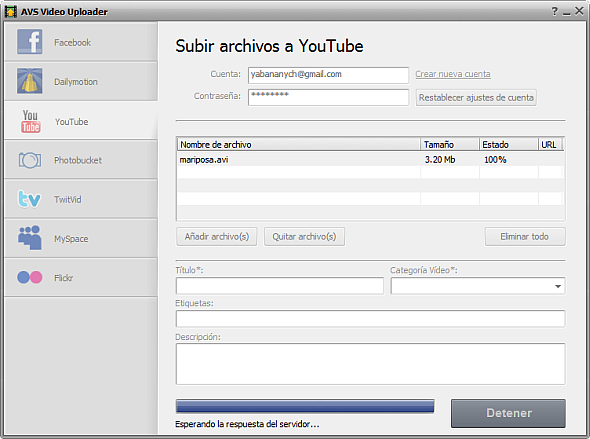Click the Dailymotion tower icon

coord(29,81)
